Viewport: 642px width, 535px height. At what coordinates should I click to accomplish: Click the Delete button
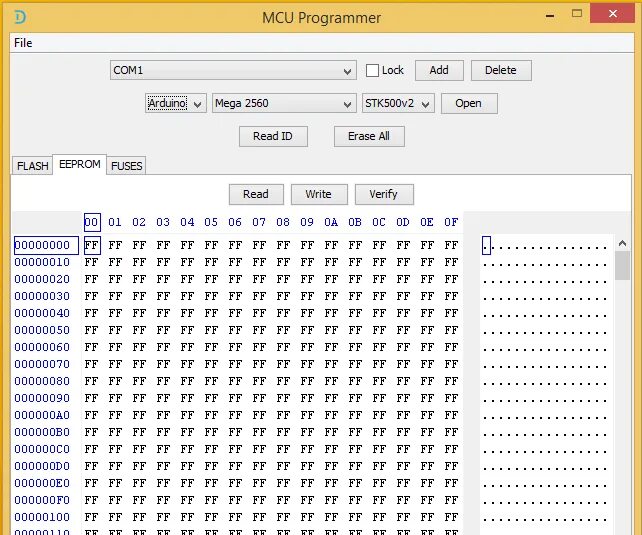pos(501,70)
